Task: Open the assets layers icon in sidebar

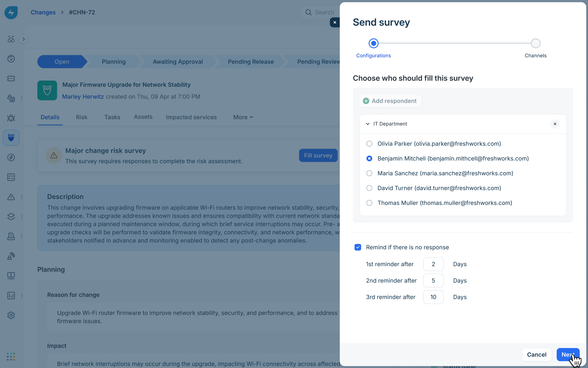Action: 11,217
